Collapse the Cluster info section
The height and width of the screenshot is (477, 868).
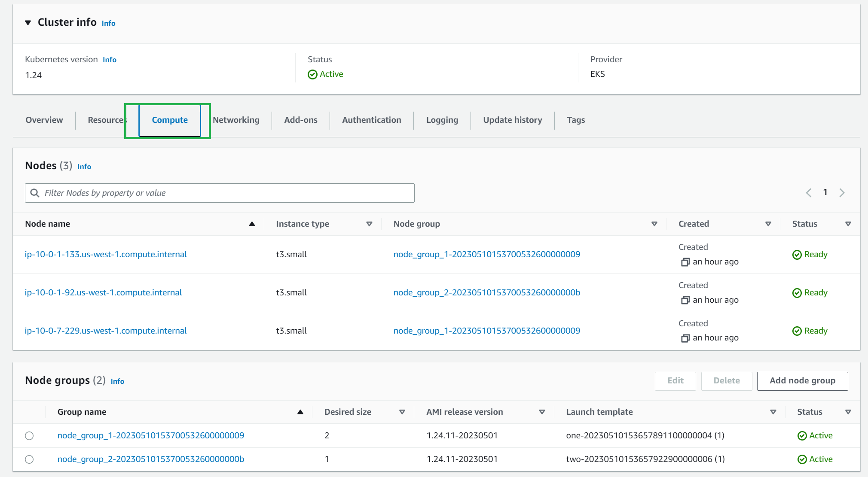(28, 22)
